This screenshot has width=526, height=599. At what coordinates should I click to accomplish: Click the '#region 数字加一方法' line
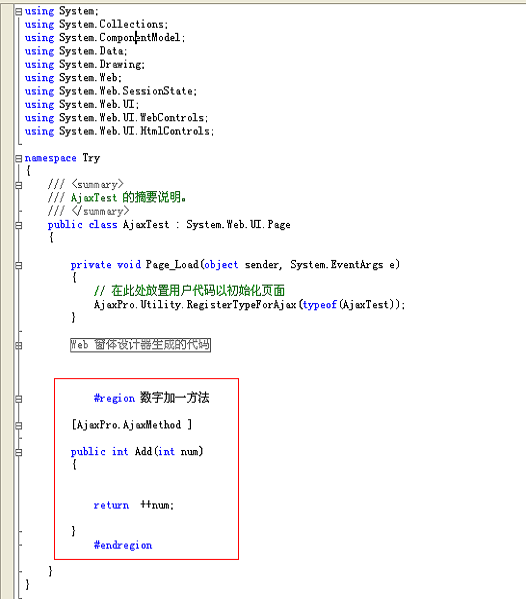click(152, 398)
